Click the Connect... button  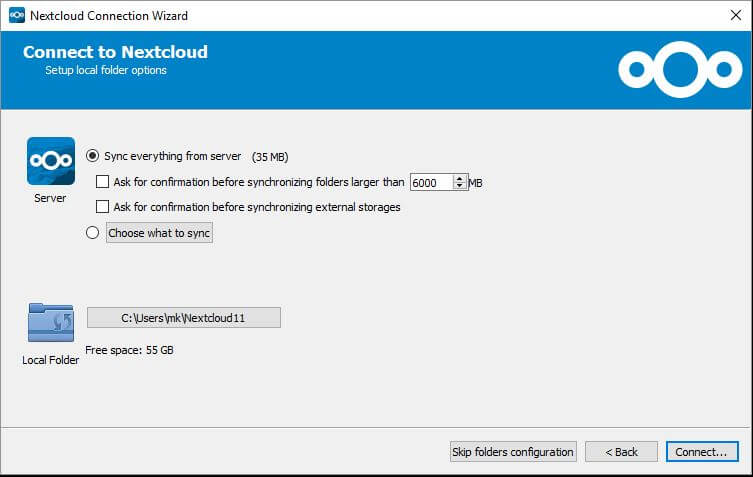pyautogui.click(x=702, y=452)
